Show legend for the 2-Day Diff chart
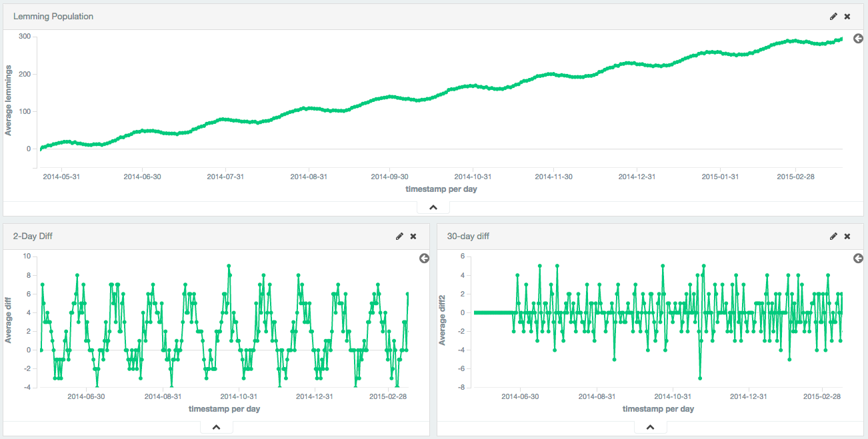This screenshot has height=439, width=868. (x=424, y=258)
